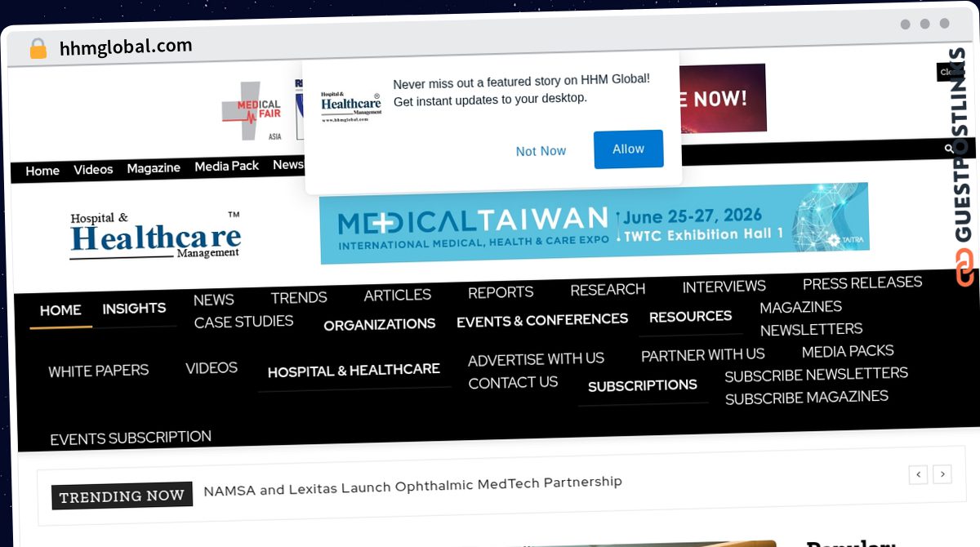The width and height of the screenshot is (980, 547).
Task: Go to the TRENDS section
Action: pos(299,297)
